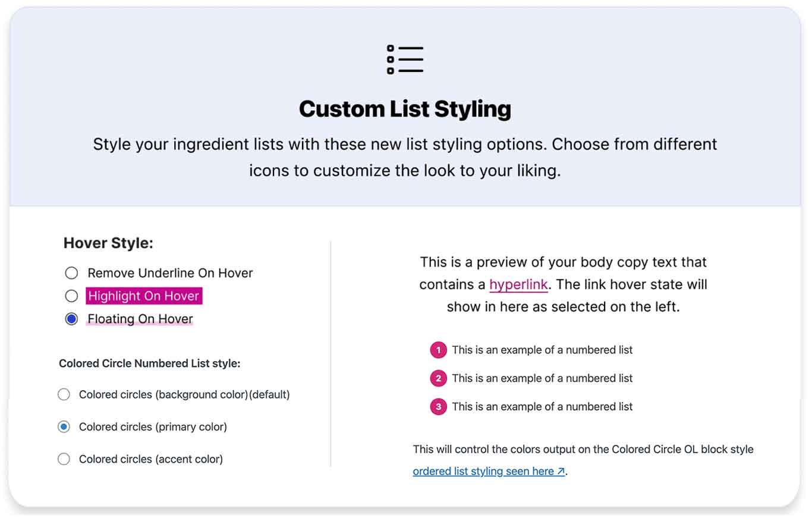The height and width of the screenshot is (525, 812).
Task: Click the 'Hover Style:' section heading
Action: 108,243
